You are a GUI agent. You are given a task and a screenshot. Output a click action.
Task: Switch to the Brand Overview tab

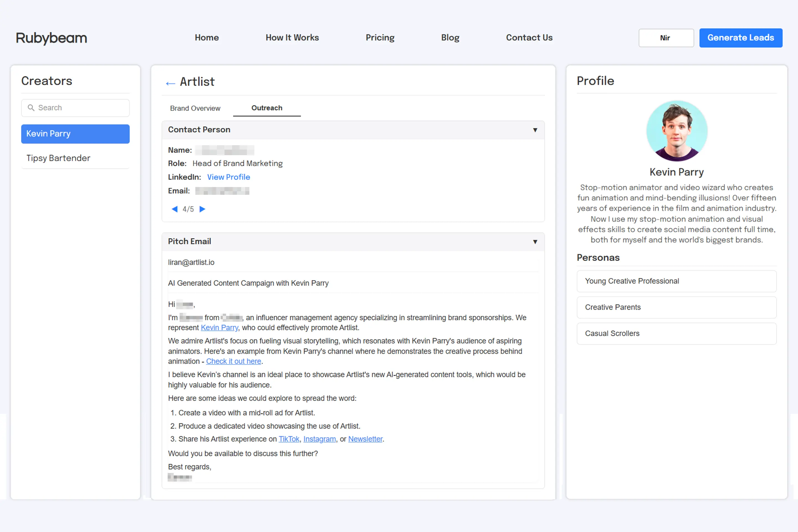[195, 108]
